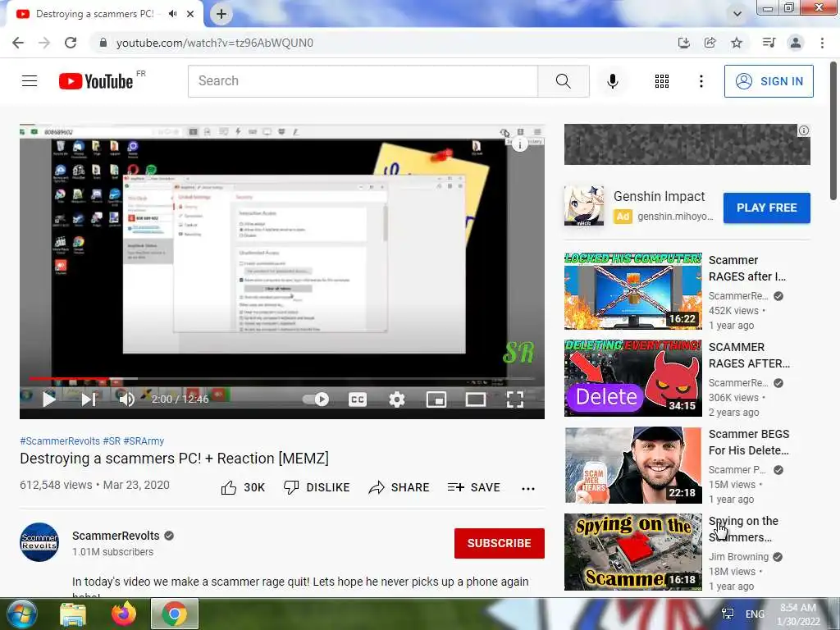The width and height of the screenshot is (840, 630).
Task: SAVE the video to a playlist
Action: click(473, 487)
